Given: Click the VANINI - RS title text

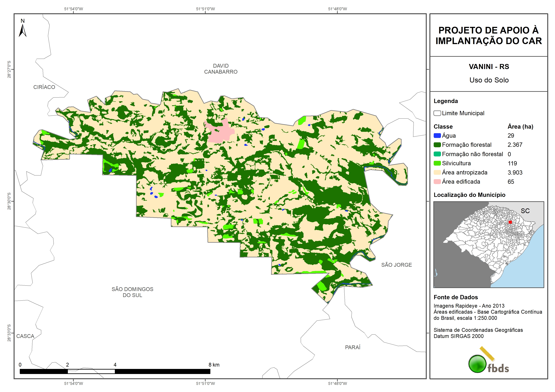Looking at the screenshot, I should click(489, 67).
